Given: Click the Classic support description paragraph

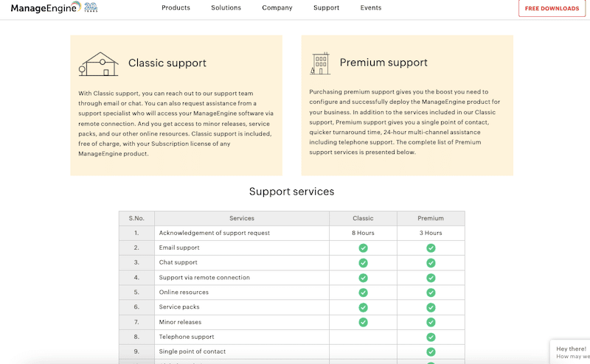Looking at the screenshot, I should [x=176, y=123].
